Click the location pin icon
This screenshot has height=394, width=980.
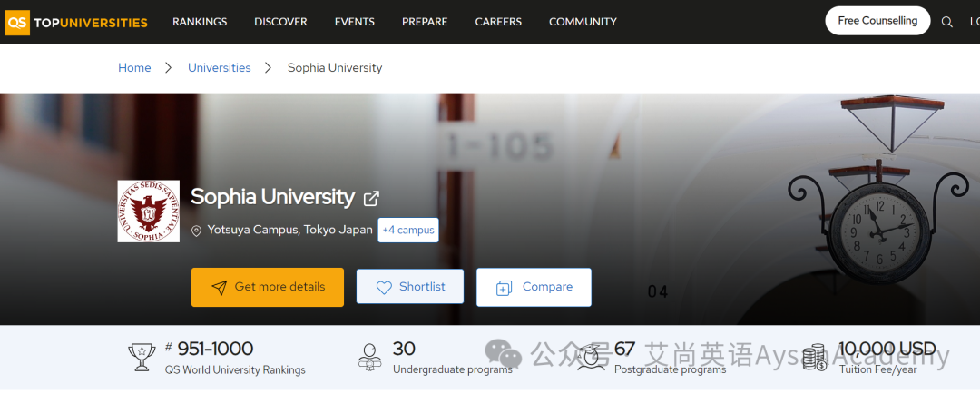[196, 231]
